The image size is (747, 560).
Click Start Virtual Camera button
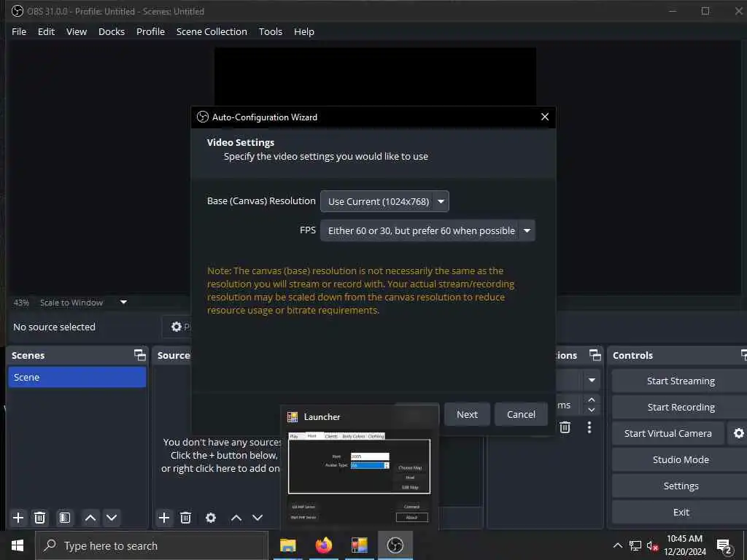[668, 433]
